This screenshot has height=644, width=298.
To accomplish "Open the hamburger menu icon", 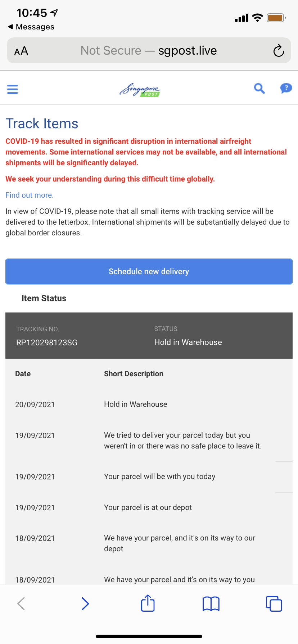I will 13,89.
